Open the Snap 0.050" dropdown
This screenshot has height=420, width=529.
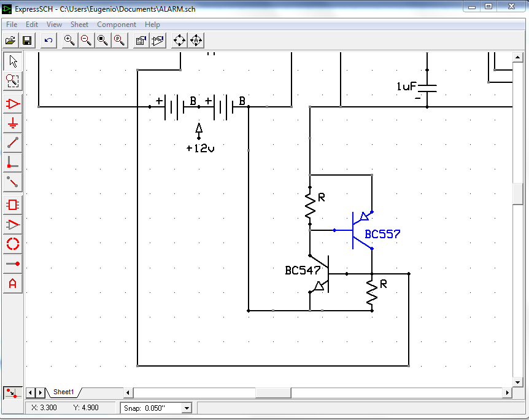[x=187, y=408]
